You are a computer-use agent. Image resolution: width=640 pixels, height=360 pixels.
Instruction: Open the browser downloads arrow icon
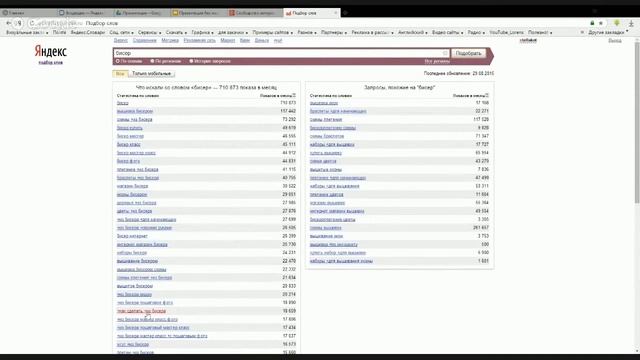click(631, 23)
